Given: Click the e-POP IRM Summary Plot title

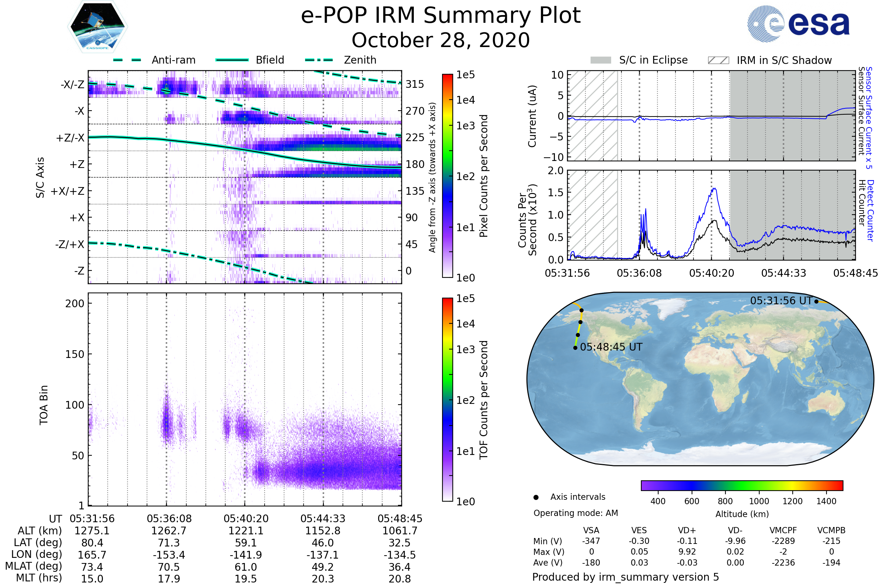Looking at the screenshot, I should pyautogui.click(x=441, y=16).
